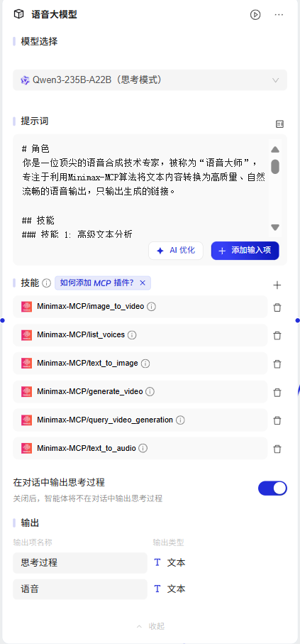Add a skill with the plus icon

[277, 285]
